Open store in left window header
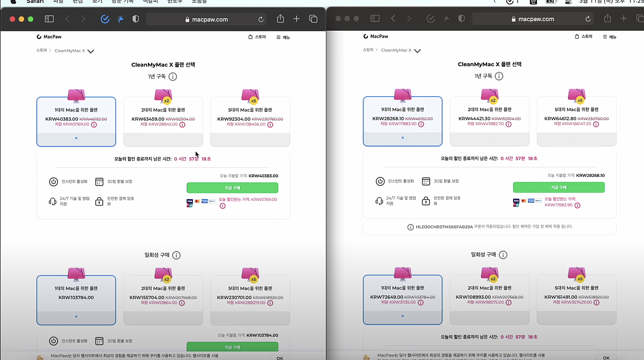 (257, 37)
